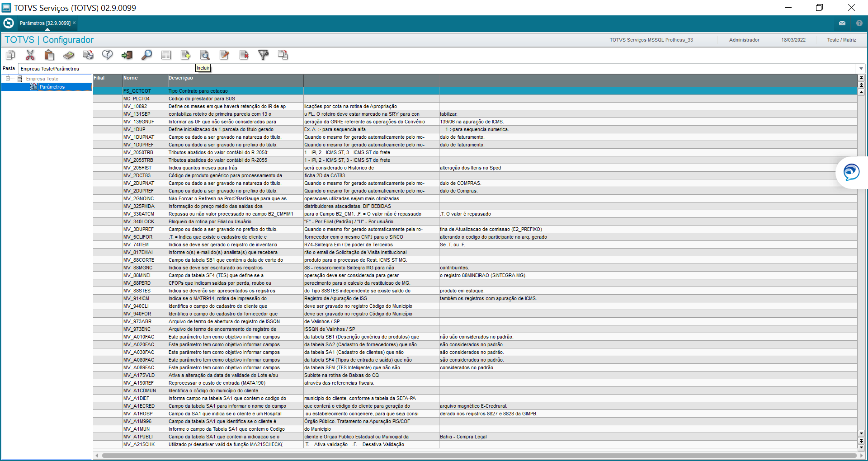Click the Teste / Matriz company label
Viewport: 868px width, 461px height.
tap(842, 40)
